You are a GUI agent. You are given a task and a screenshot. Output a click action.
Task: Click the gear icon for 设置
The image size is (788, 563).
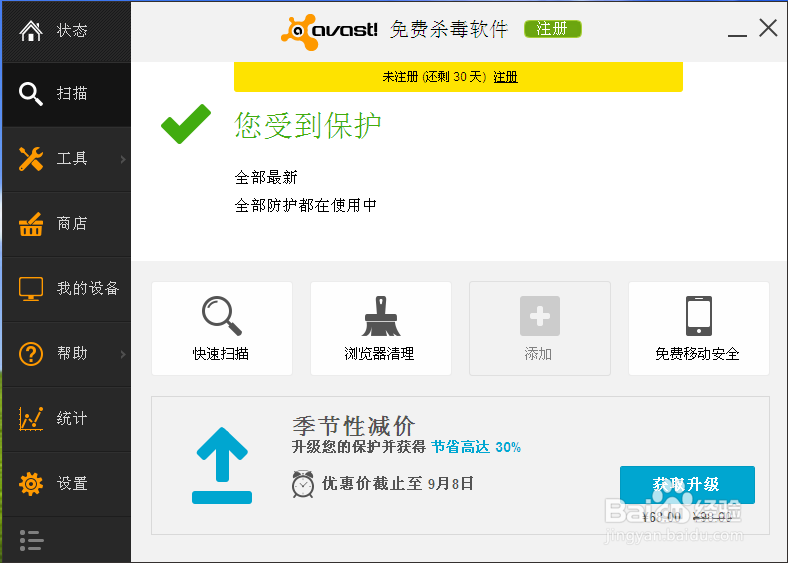click(x=31, y=484)
